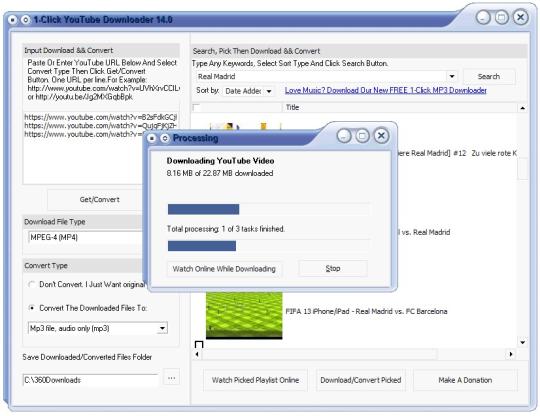
Task: Click 'Total processing: 1 of 3 tasks finished' text
Action: point(226,229)
